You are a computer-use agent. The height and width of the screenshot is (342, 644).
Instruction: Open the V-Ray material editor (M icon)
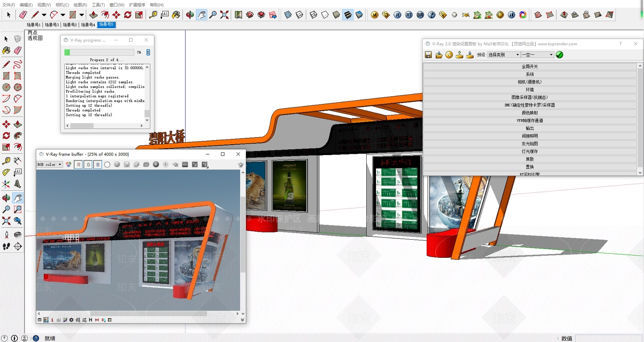click(375, 15)
